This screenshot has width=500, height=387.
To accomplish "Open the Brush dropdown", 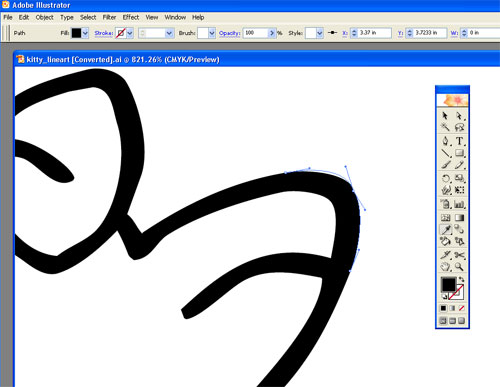I will tap(212, 33).
